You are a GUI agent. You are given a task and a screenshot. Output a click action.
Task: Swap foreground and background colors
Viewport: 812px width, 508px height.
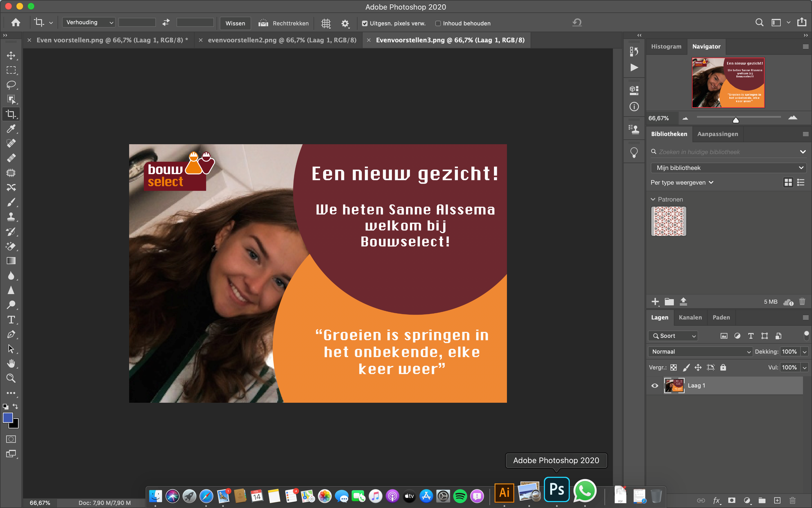tap(15, 406)
